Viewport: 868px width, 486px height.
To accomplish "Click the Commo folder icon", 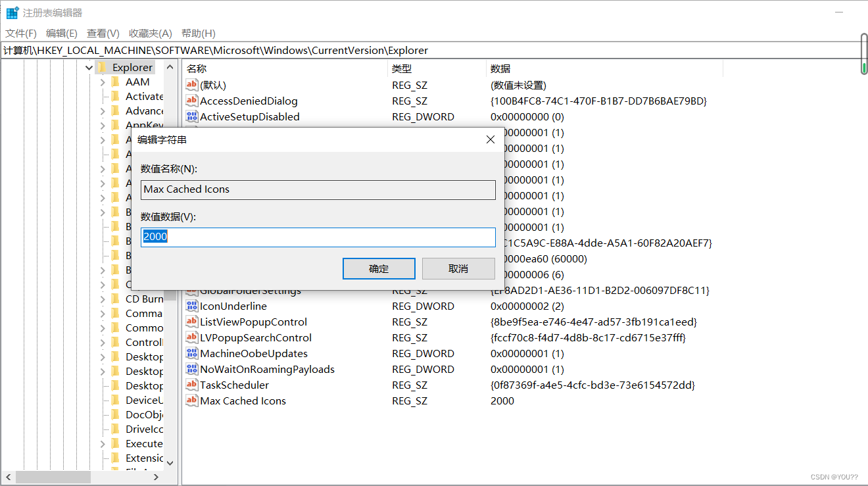I will tap(115, 328).
